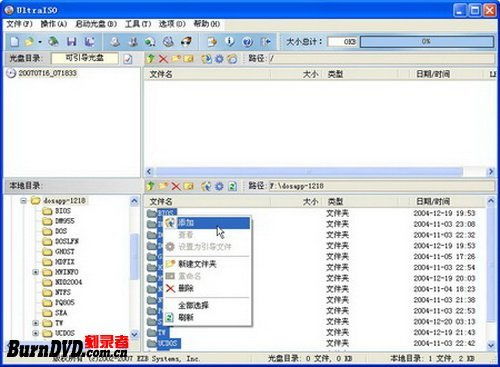Click the 可引导光盘 bootable disc field
This screenshot has height=367, width=500.
tap(85, 58)
